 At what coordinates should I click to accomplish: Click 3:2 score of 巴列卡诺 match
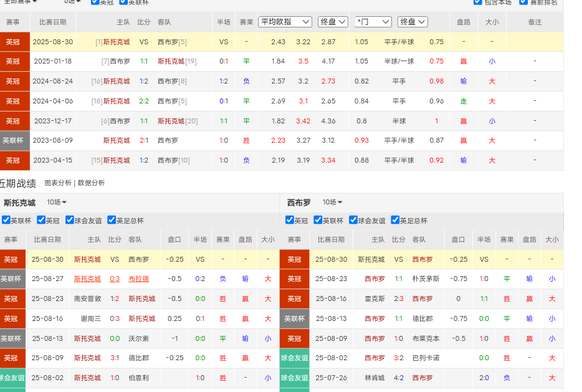click(x=399, y=358)
